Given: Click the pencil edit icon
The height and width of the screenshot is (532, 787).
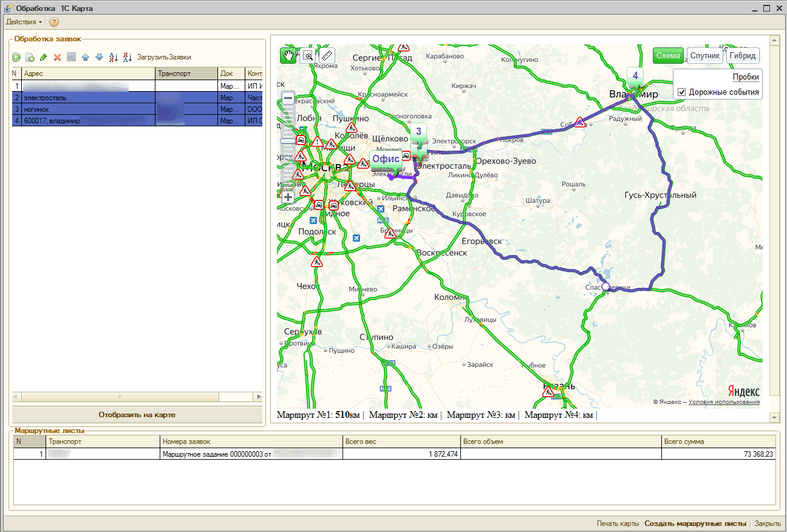Looking at the screenshot, I should click(43, 57).
